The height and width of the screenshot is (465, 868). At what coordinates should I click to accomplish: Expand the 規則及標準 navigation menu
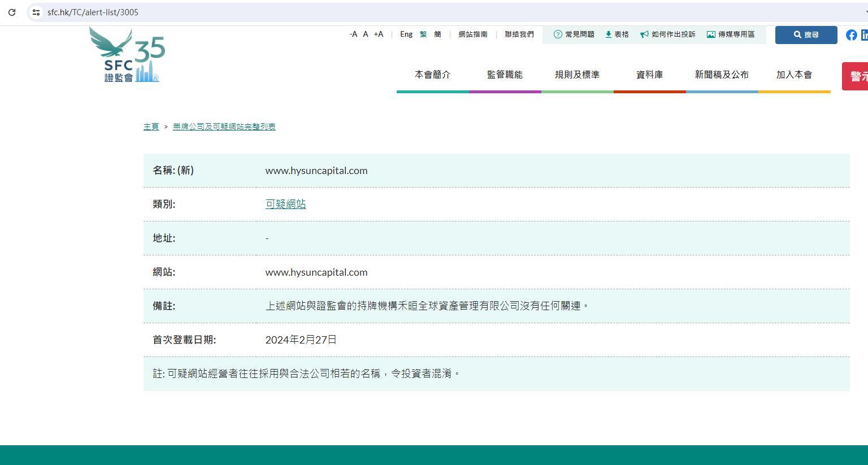coord(577,75)
